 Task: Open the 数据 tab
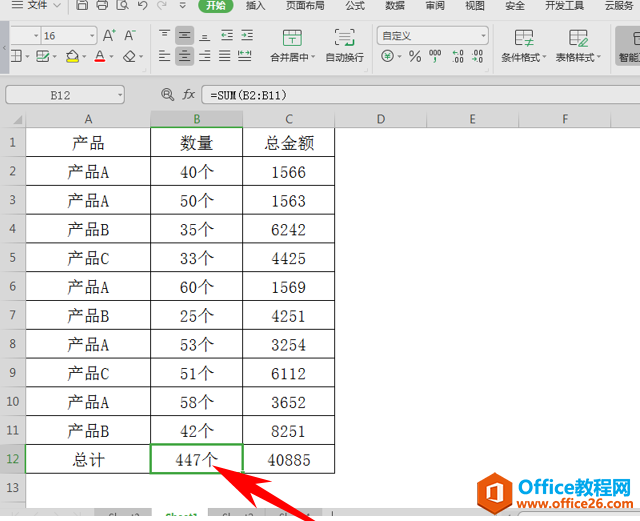coord(395,5)
